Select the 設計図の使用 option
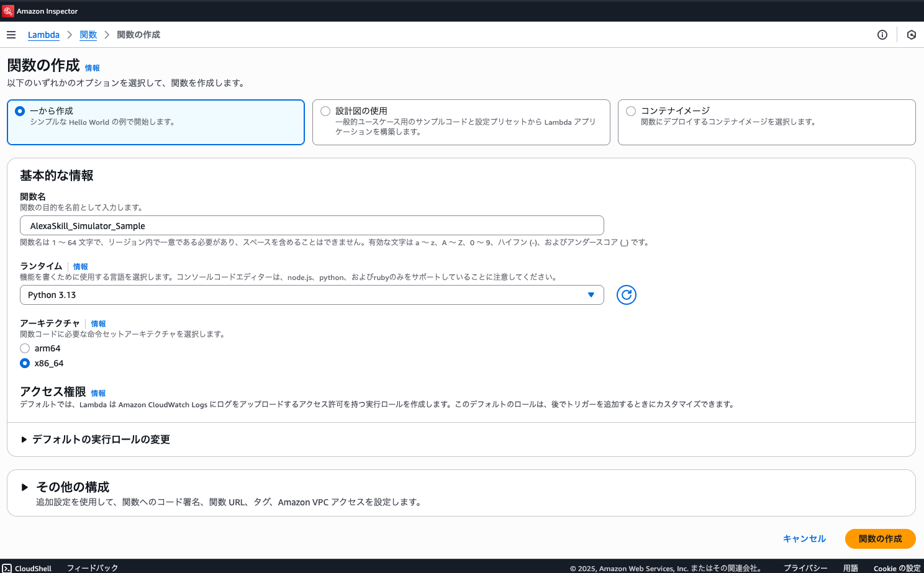The image size is (924, 573). [325, 111]
